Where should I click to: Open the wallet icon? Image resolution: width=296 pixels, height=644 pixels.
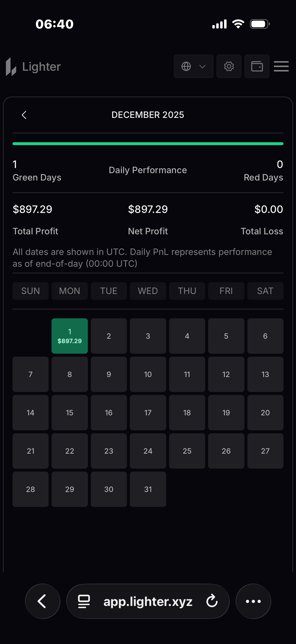[256, 67]
